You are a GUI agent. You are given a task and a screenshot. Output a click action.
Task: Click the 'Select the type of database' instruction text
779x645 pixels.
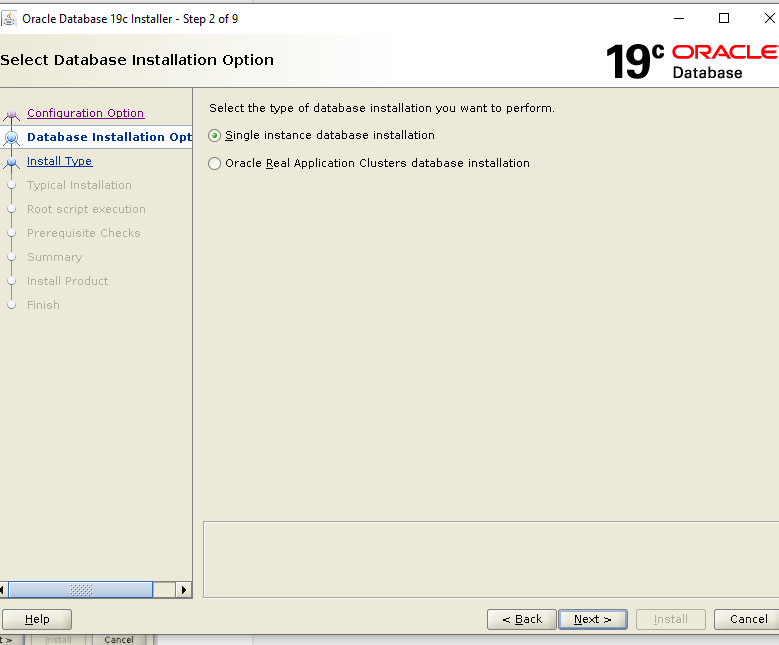pyautogui.click(x=382, y=108)
